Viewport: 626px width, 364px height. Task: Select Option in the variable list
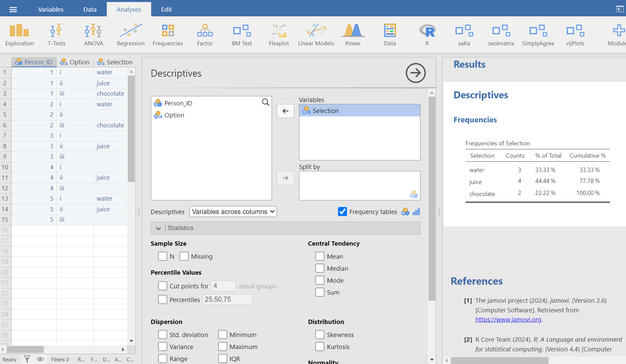[x=211, y=115]
